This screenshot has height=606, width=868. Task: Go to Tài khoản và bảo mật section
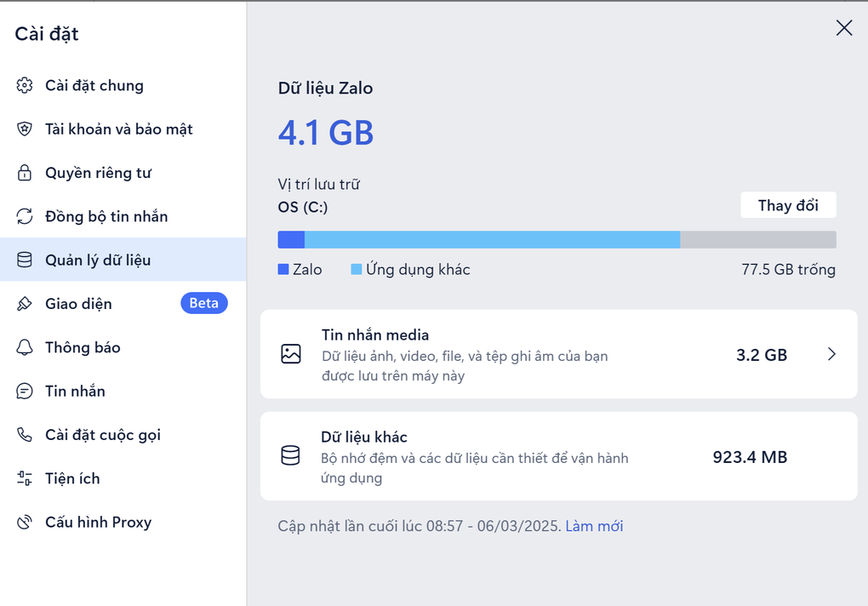tap(123, 129)
